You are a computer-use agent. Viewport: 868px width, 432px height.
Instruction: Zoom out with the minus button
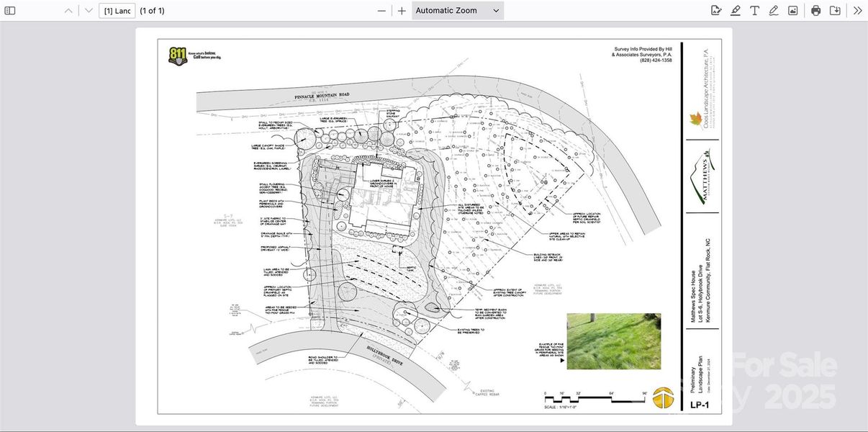point(381,11)
